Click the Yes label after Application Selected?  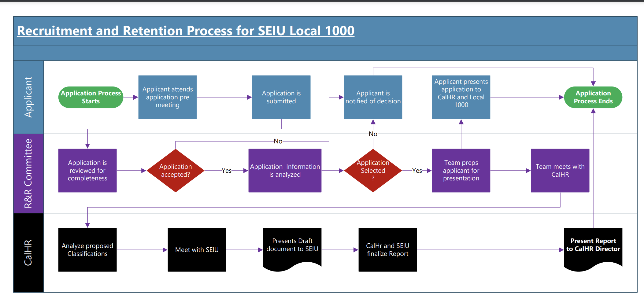tap(417, 171)
